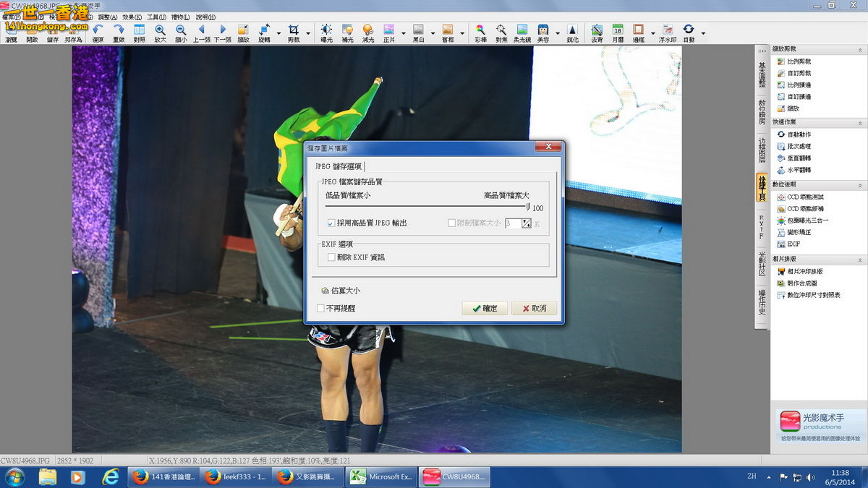Image resolution: width=868 pixels, height=488 pixels.
Task: Open Internet Explorer from the taskbar
Action: (x=111, y=476)
